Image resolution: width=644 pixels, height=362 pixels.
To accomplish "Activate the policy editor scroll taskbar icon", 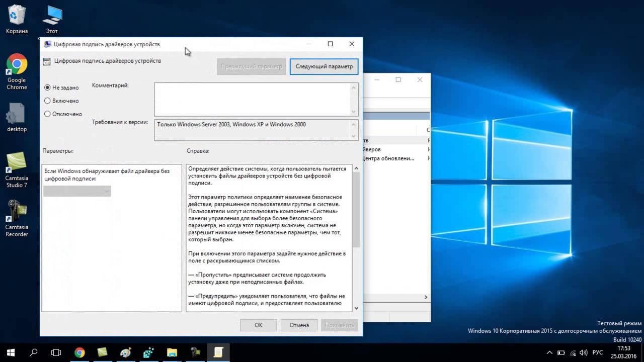I will point(218,352).
